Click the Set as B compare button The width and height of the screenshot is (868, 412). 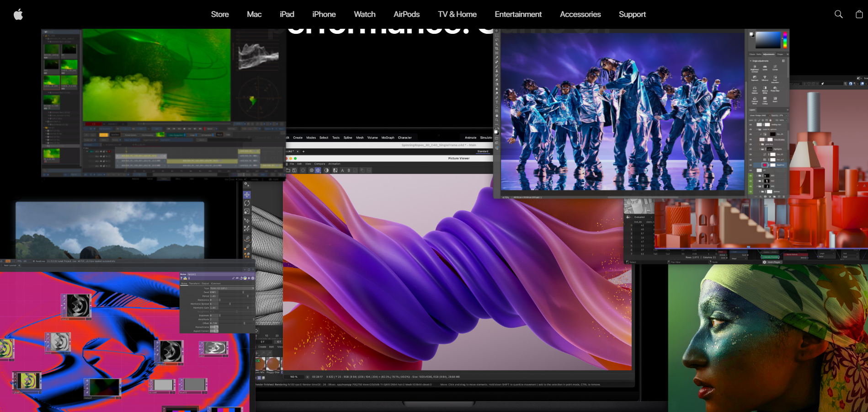click(x=349, y=170)
